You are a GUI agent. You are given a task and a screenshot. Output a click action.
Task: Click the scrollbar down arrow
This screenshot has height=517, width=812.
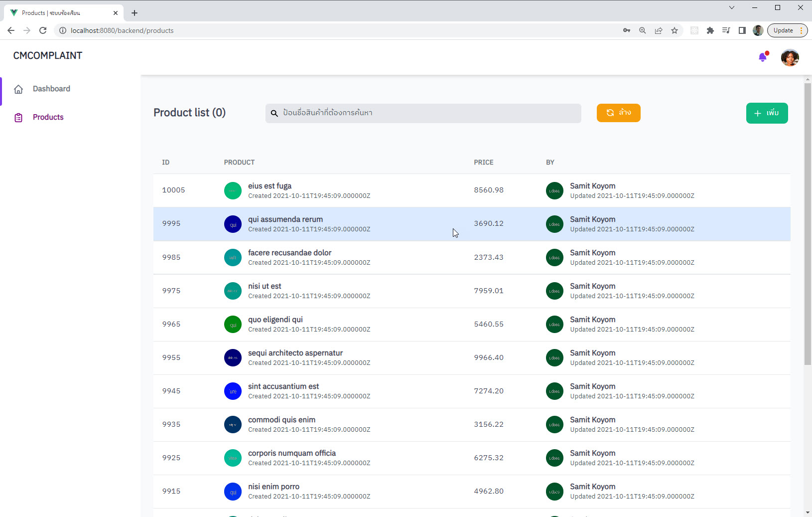[808, 513]
